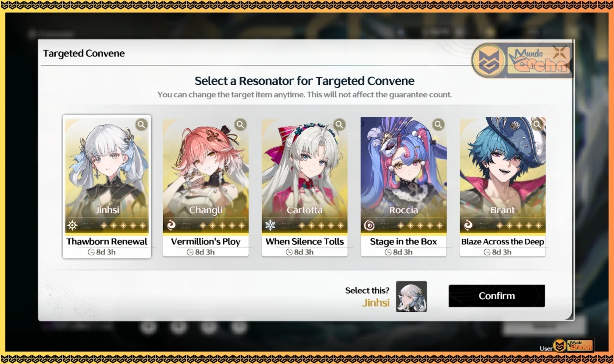Pick the Brant resonator card
The height and width of the screenshot is (364, 614).
pyautogui.click(x=503, y=187)
